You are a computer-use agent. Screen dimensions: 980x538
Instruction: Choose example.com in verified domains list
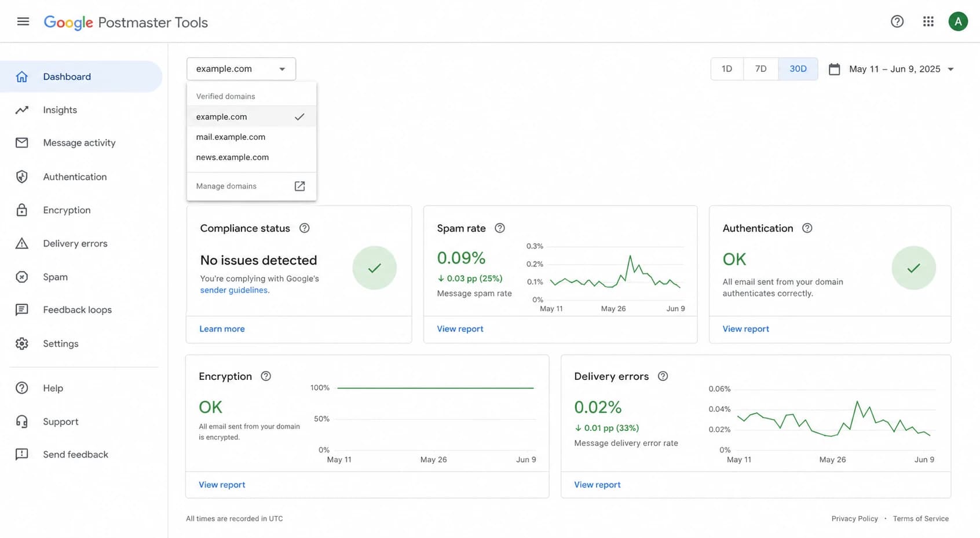point(251,116)
